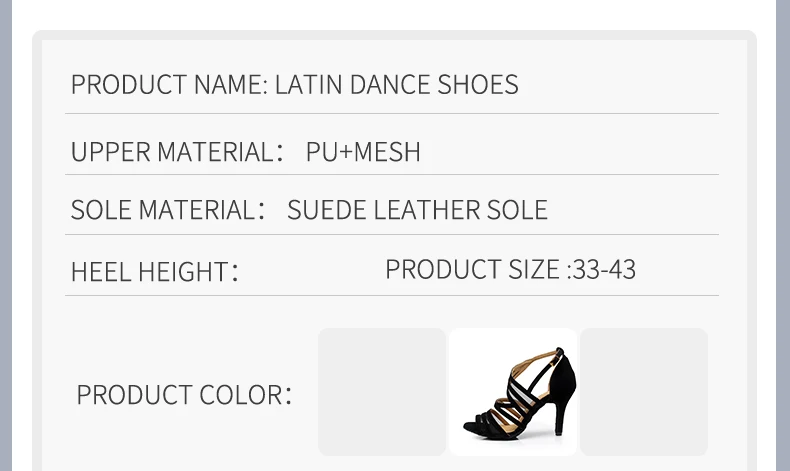Click the HEEL HEIGHT label
The image size is (790, 471).
[x=154, y=272]
